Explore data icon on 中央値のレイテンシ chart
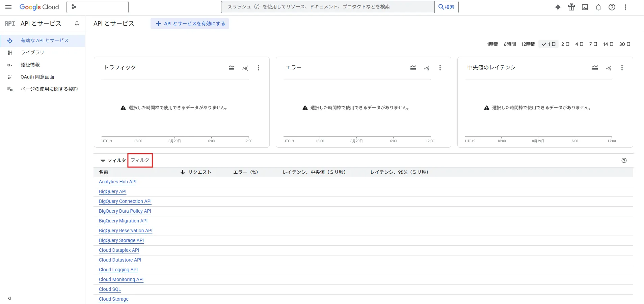Viewport: 644px width, 304px height. pos(609,68)
